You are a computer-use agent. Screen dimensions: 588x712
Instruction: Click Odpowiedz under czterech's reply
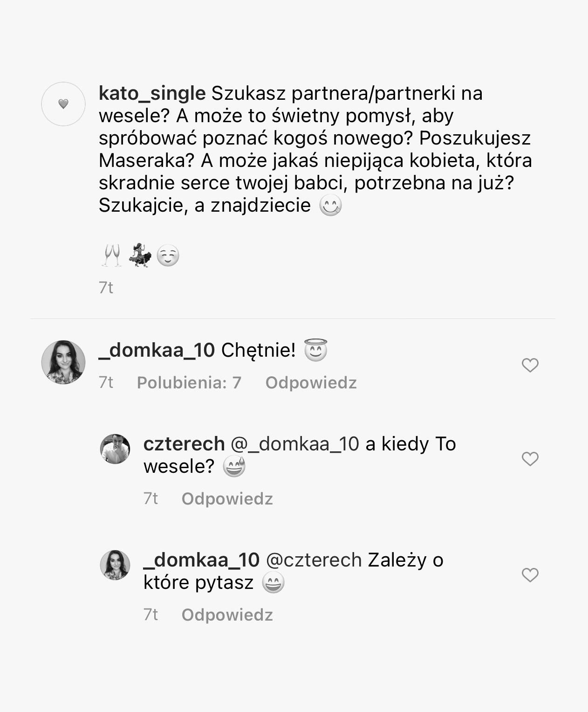coord(227,499)
